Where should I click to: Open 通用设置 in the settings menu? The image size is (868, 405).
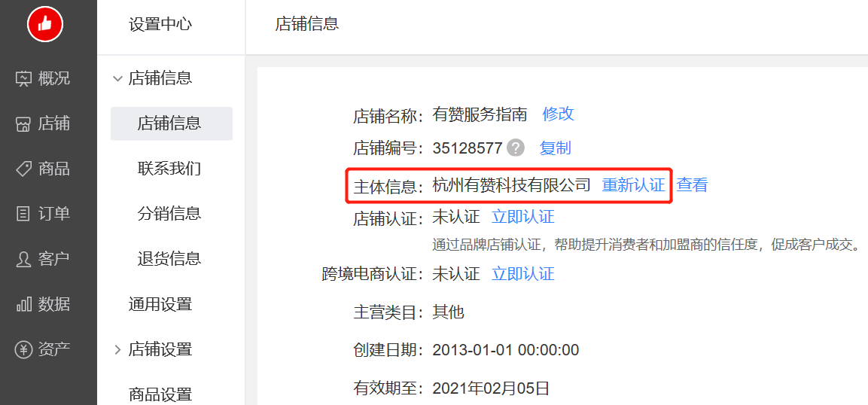click(x=160, y=304)
